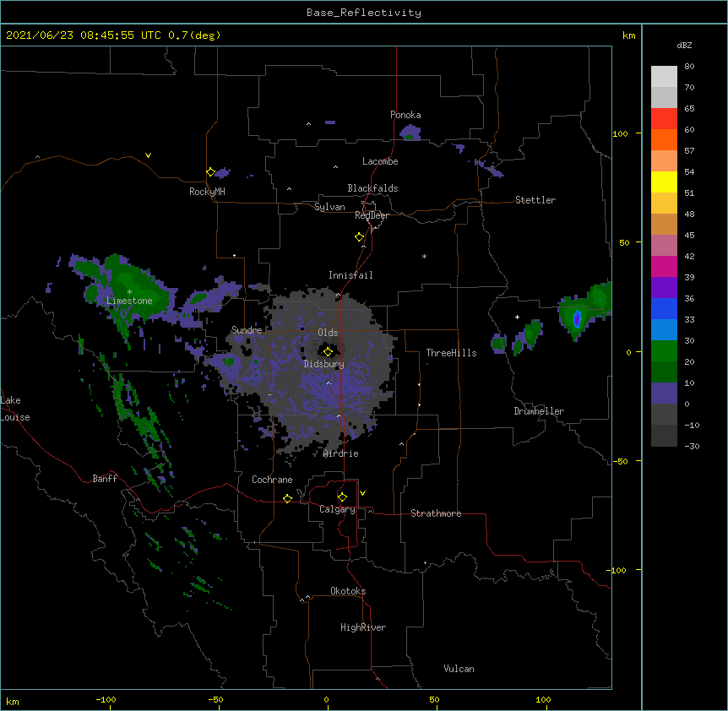Click the Calgary city label
Image resolution: width=728 pixels, height=711 pixels.
click(337, 509)
